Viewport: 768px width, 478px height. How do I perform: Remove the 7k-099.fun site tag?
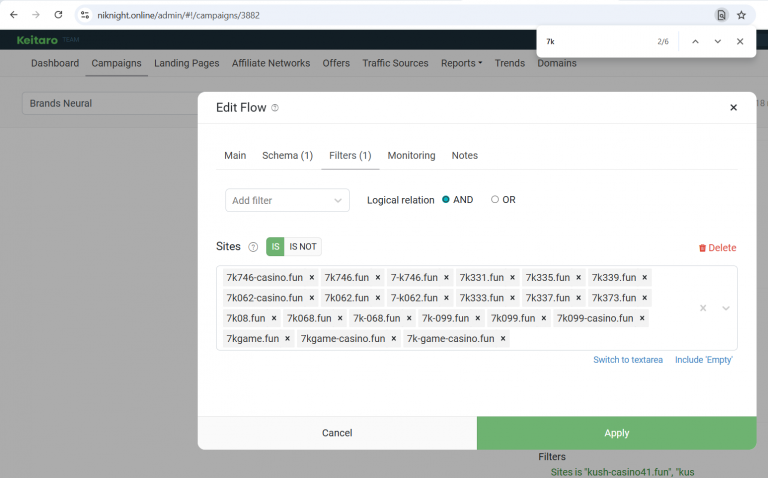(x=478, y=318)
